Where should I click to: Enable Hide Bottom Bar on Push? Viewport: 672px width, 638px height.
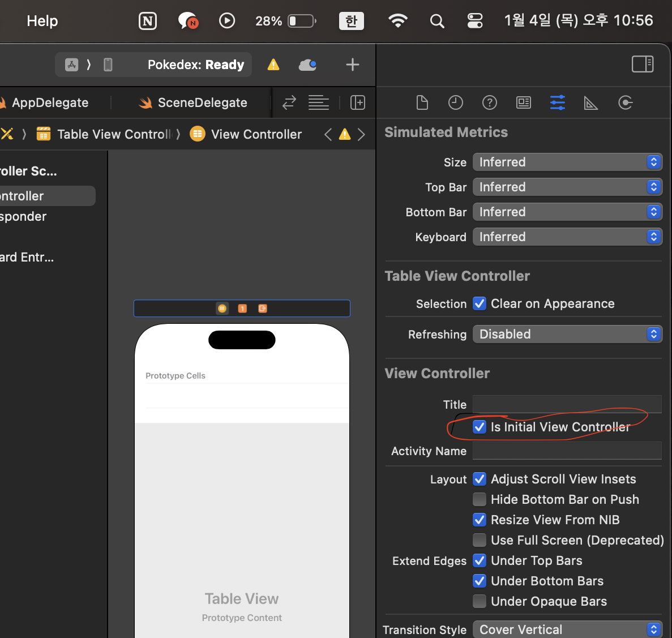(x=479, y=500)
